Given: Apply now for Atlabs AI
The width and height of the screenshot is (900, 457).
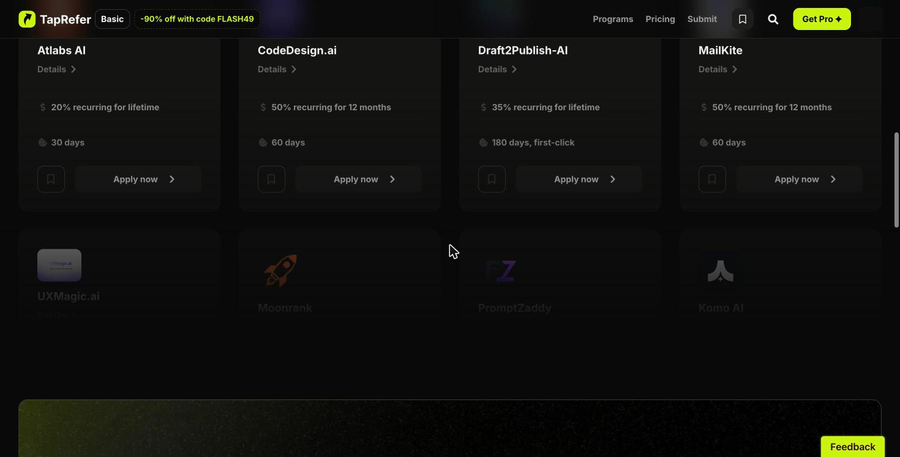Looking at the screenshot, I should coord(138,179).
